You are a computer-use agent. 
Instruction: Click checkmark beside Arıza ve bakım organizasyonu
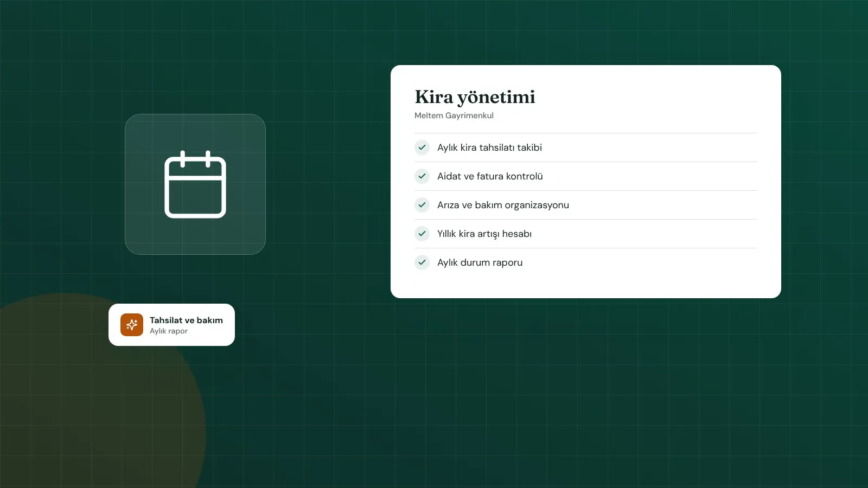422,205
